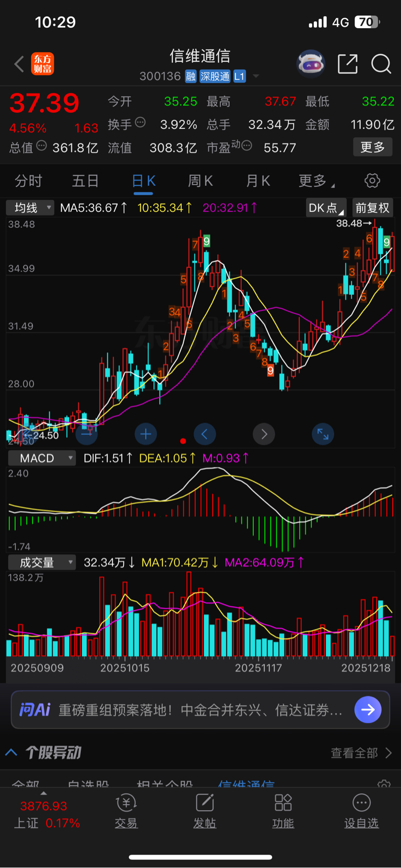Tap the stock code 300136
The height and width of the screenshot is (868, 401).
coord(160,77)
